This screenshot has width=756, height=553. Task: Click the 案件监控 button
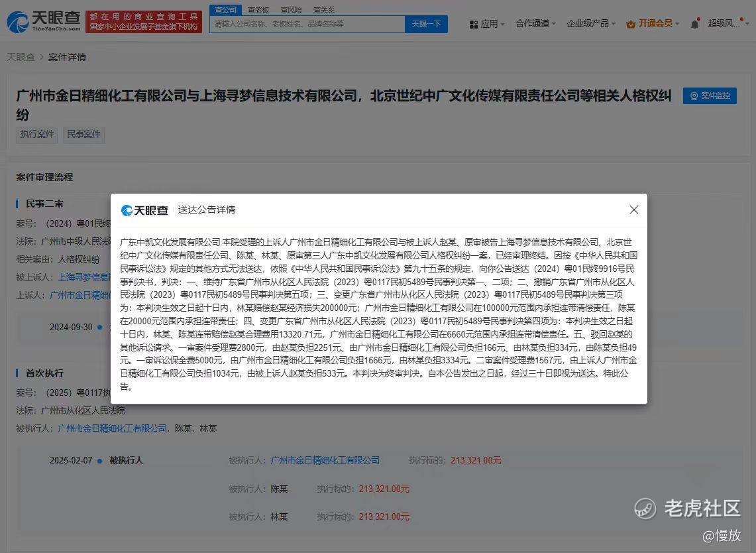(710, 95)
